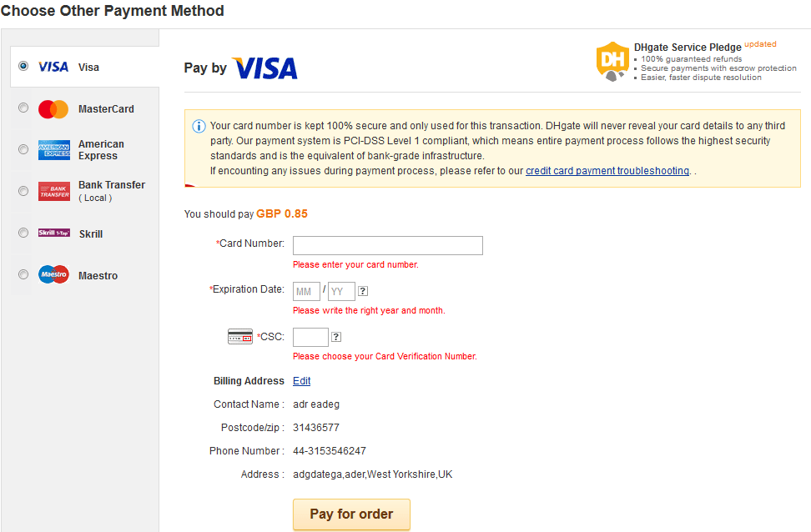This screenshot has width=811, height=532.
Task: Click the Bank Transfer icon
Action: (53, 191)
